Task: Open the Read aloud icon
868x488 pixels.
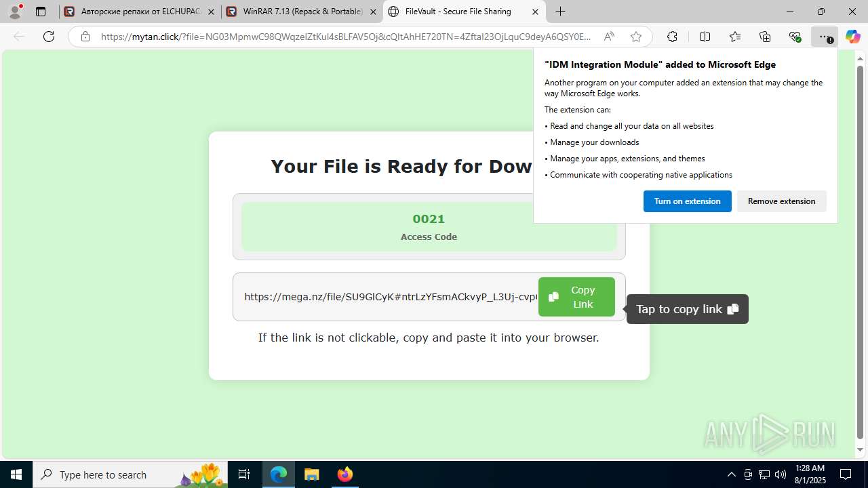Action: tap(609, 37)
